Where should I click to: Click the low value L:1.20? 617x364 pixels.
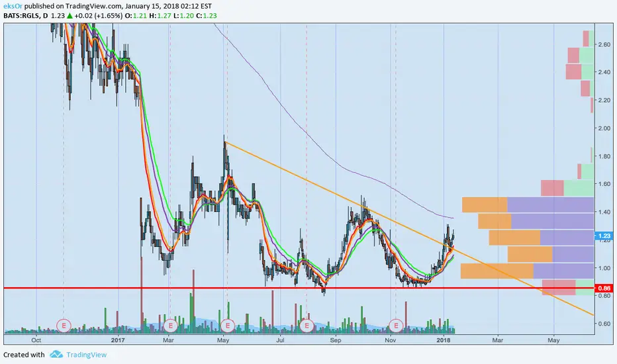pos(183,16)
